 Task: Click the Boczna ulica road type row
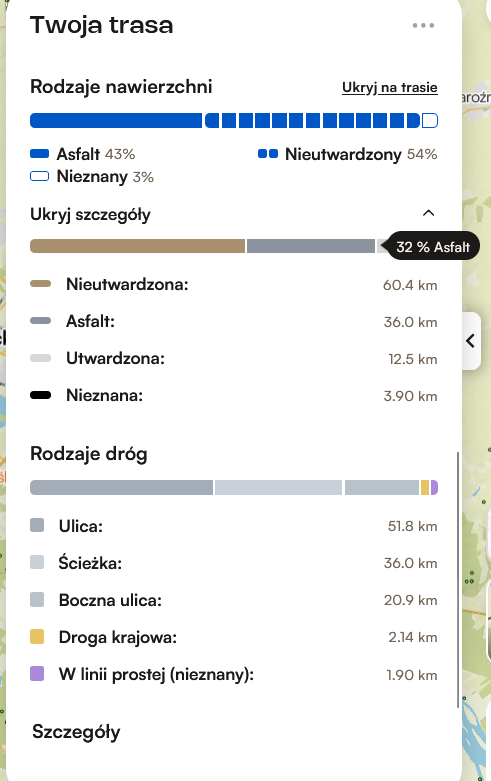(x=234, y=600)
